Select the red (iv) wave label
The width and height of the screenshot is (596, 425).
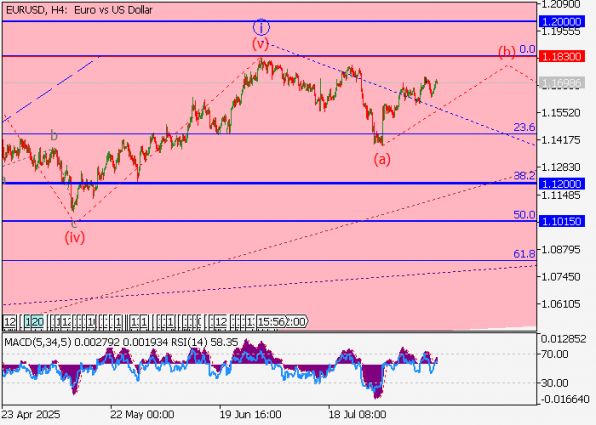tap(74, 238)
